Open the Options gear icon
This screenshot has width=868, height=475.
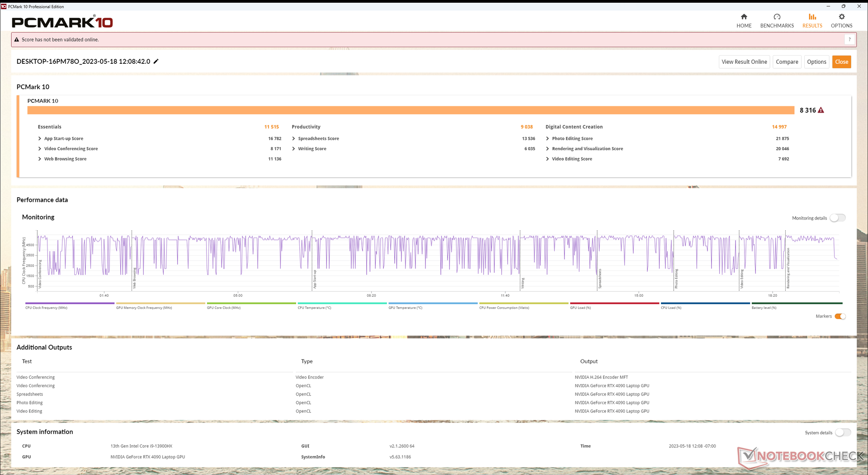tap(841, 17)
